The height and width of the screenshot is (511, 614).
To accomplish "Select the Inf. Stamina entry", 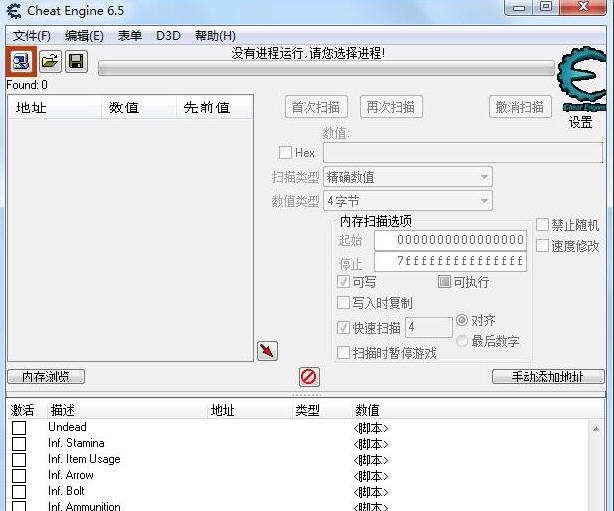I will pyautogui.click(x=76, y=443).
